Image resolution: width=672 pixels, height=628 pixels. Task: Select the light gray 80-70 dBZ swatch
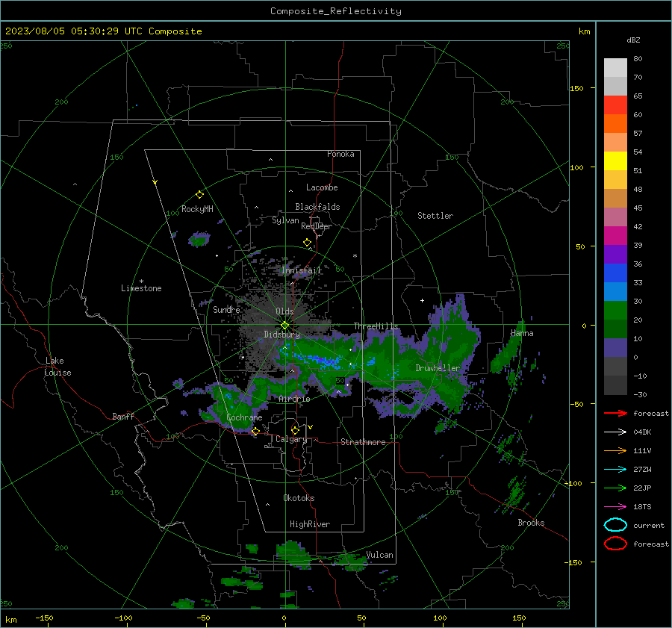(x=615, y=68)
